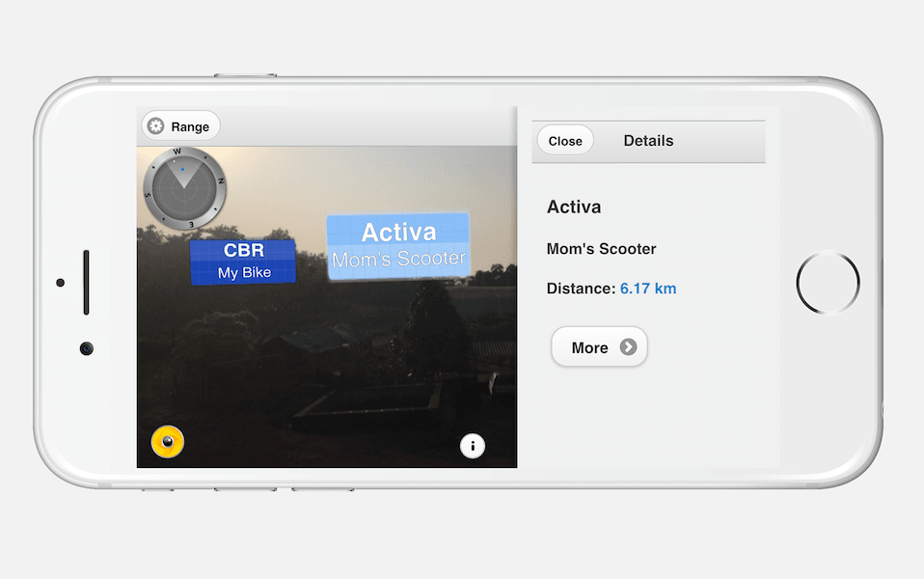Click the 6.17 km distance value
This screenshot has width=924, height=579.
coord(648,289)
